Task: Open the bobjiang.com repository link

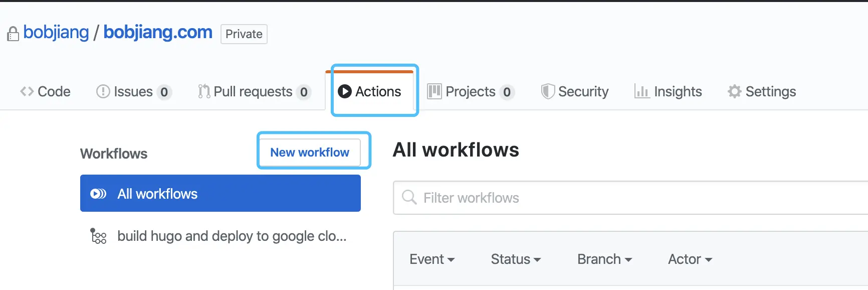Action: (x=157, y=32)
